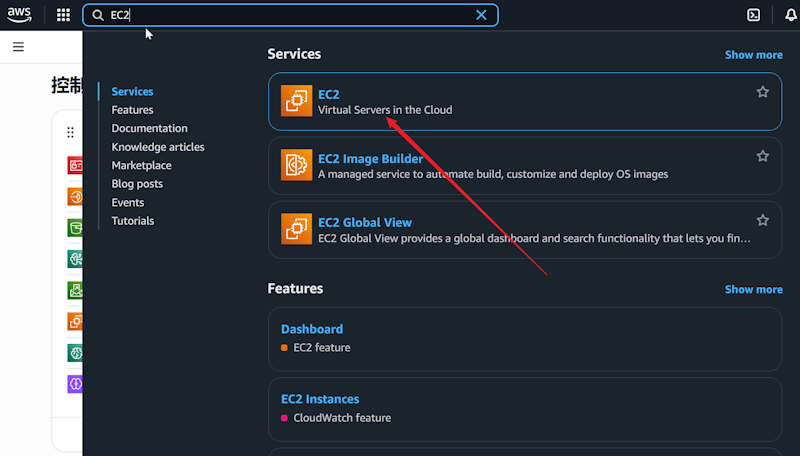Open the notifications bell icon
The width and height of the screenshot is (800, 456).
790,15
